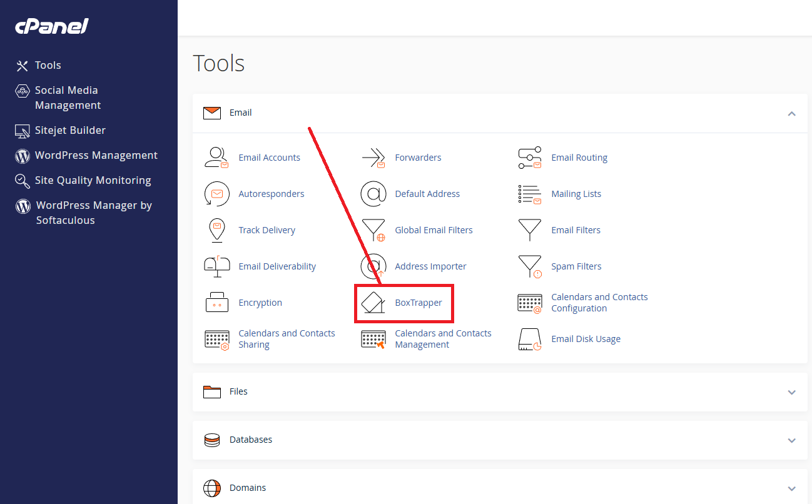Open Calendars and Contacts Sharing link
This screenshot has height=504, width=812.
(287, 339)
